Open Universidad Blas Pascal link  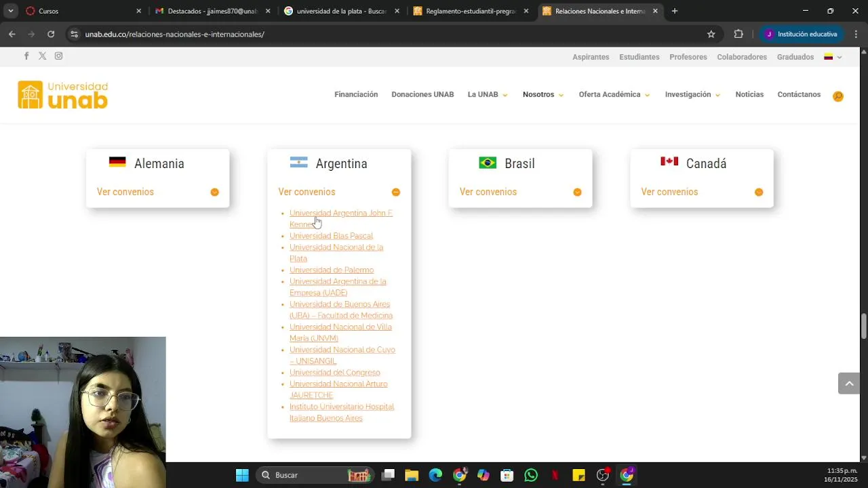(331, 236)
